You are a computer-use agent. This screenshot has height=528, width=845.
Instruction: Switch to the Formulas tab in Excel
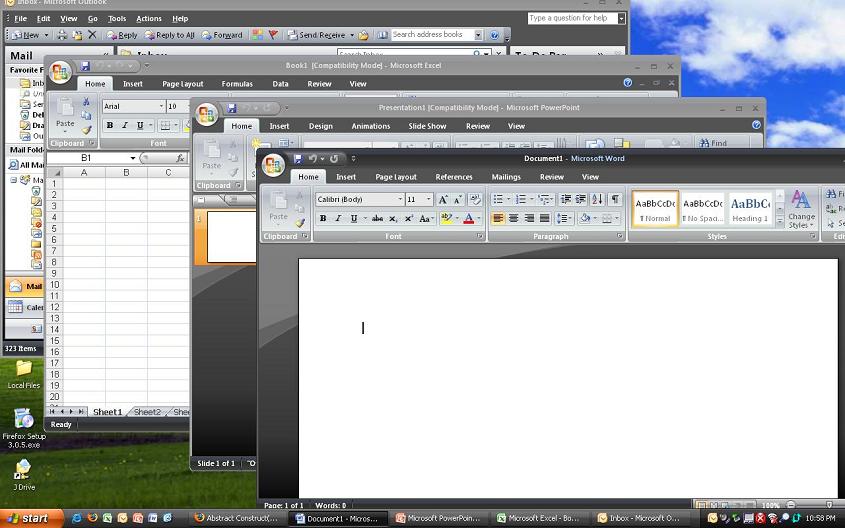pyautogui.click(x=237, y=84)
